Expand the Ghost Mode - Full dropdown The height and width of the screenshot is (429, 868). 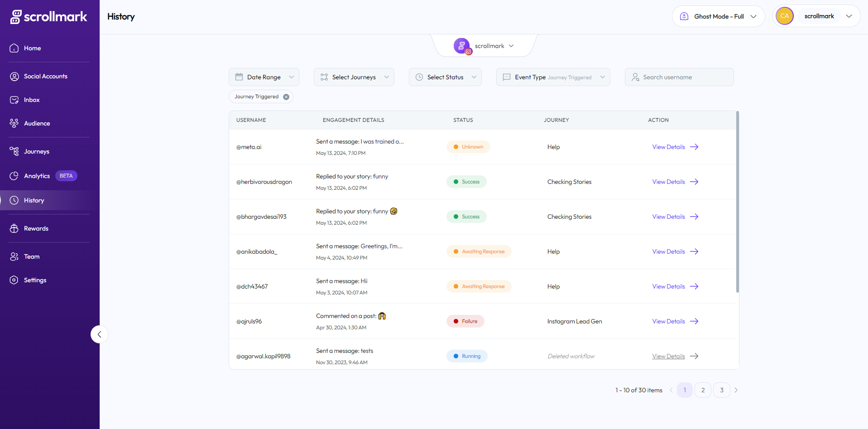718,17
